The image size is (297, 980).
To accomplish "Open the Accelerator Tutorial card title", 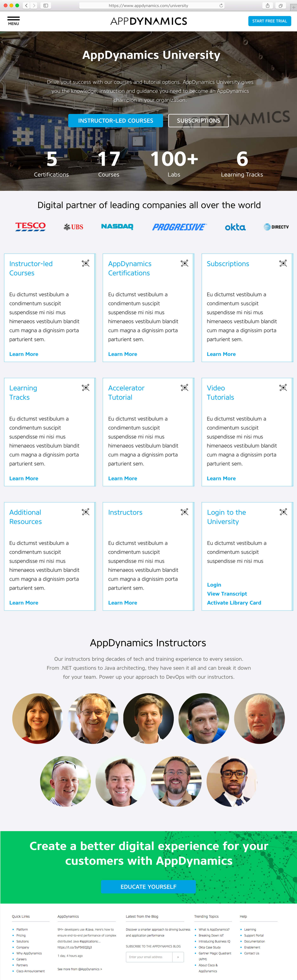I will [x=126, y=393].
